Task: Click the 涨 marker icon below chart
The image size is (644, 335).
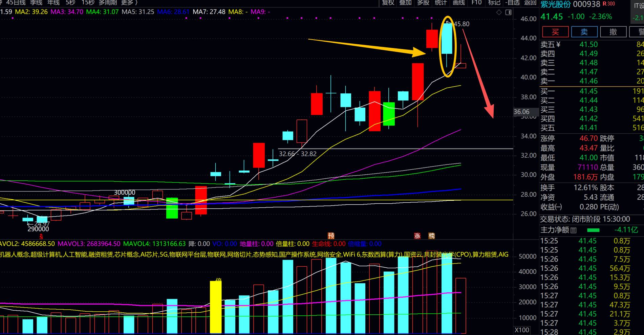Action: (417, 236)
